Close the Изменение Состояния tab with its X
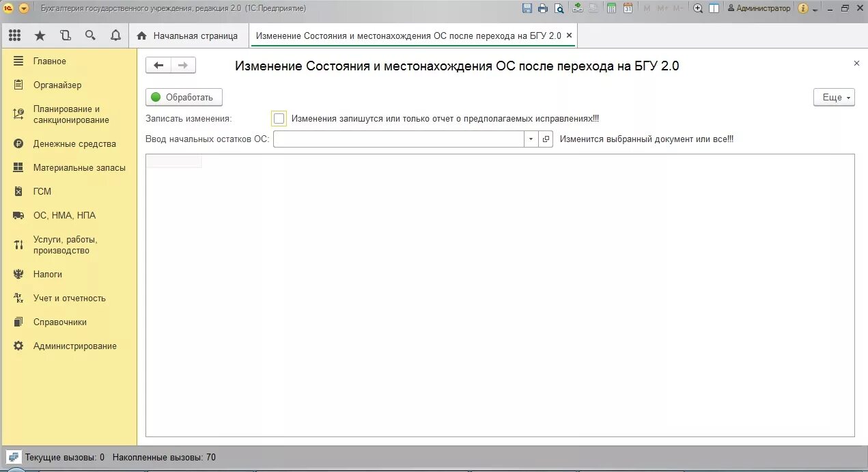This screenshot has width=868, height=472. [570, 36]
